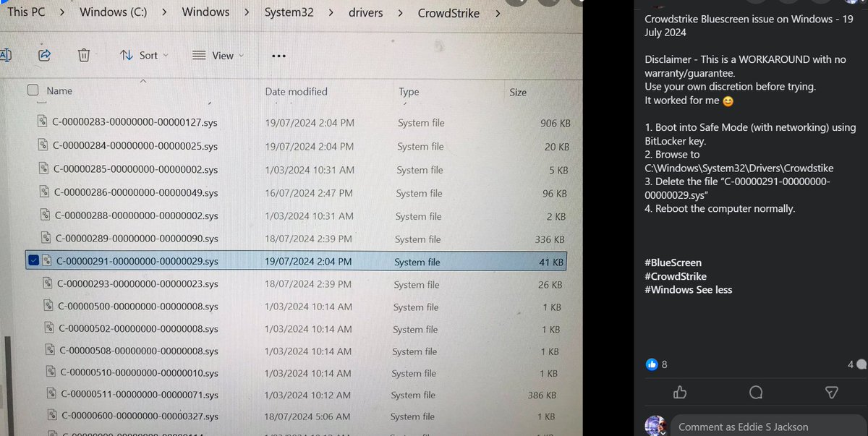
Task: Tick the select-all checkbox beside Name
Action: coord(33,90)
